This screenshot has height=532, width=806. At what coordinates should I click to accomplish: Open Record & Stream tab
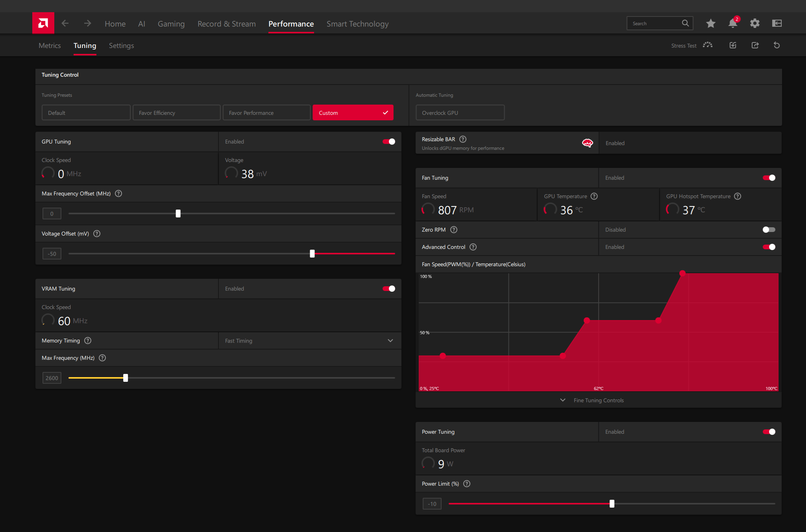pos(227,24)
